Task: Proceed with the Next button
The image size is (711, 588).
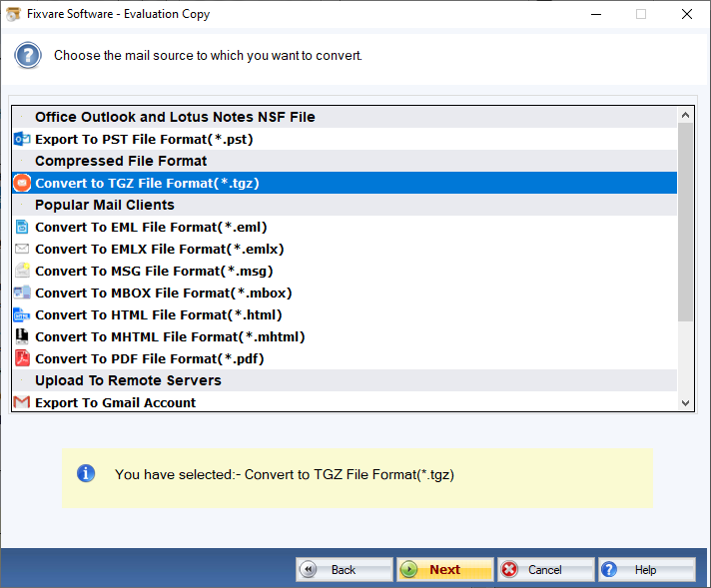Action: pyautogui.click(x=444, y=569)
